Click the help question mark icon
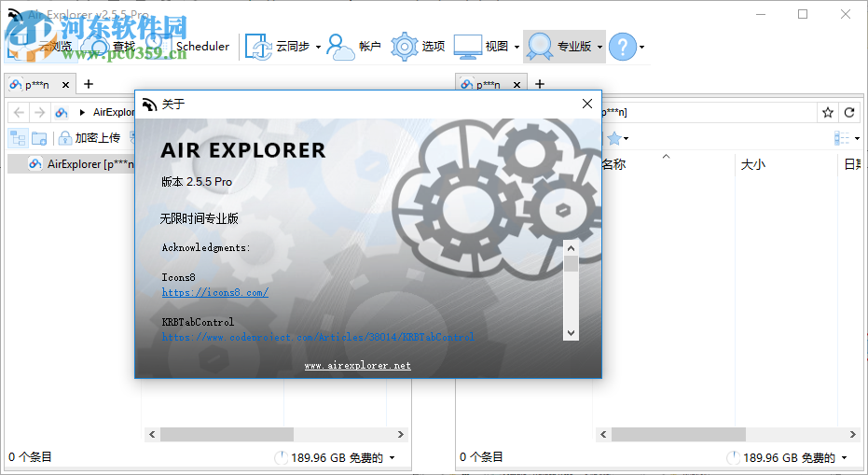The image size is (868, 475). pyautogui.click(x=622, y=47)
